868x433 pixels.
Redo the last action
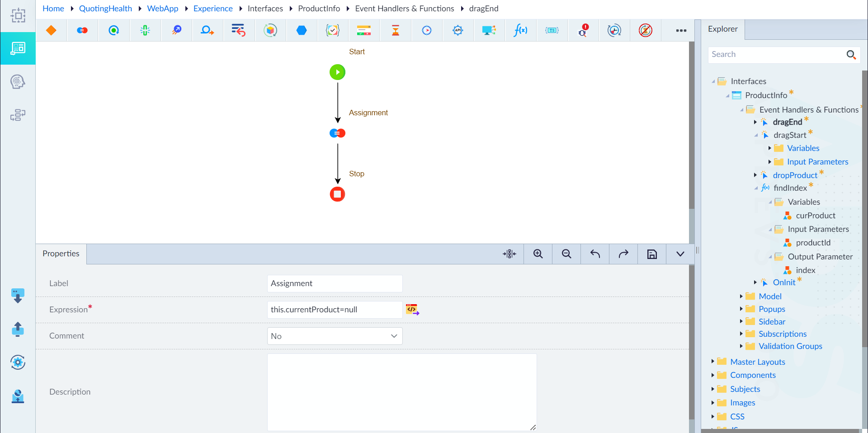coord(623,254)
